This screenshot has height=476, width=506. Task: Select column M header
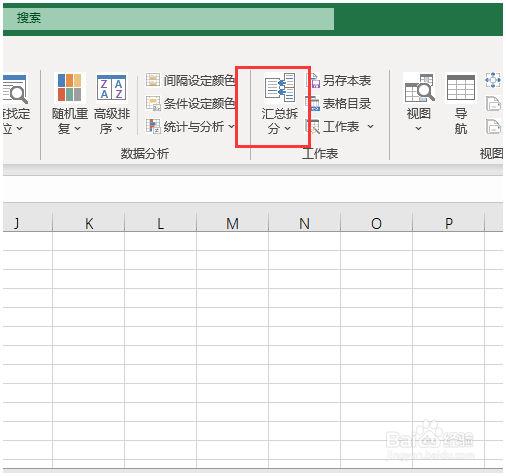point(232,223)
